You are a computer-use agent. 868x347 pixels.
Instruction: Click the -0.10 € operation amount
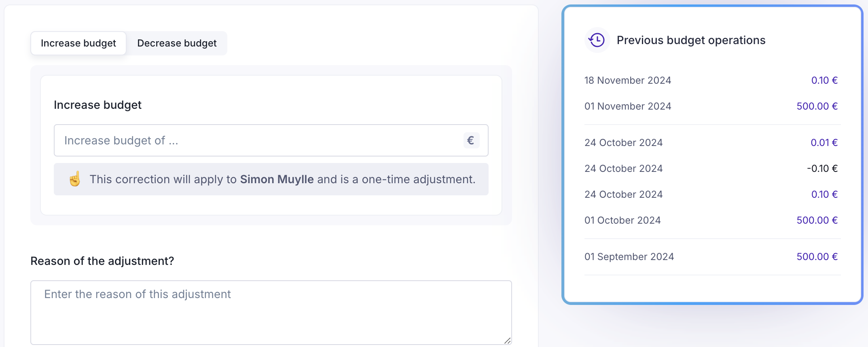[822, 169]
